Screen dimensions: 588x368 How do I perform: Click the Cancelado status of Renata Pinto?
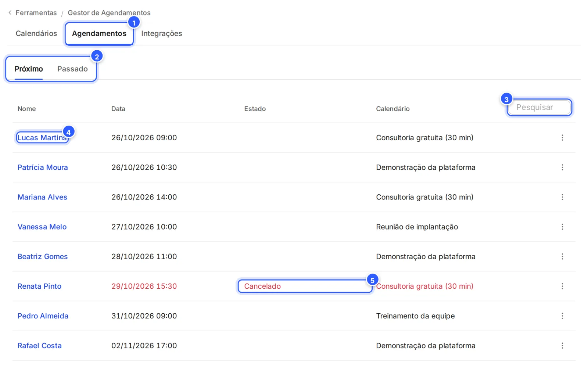coord(262,286)
